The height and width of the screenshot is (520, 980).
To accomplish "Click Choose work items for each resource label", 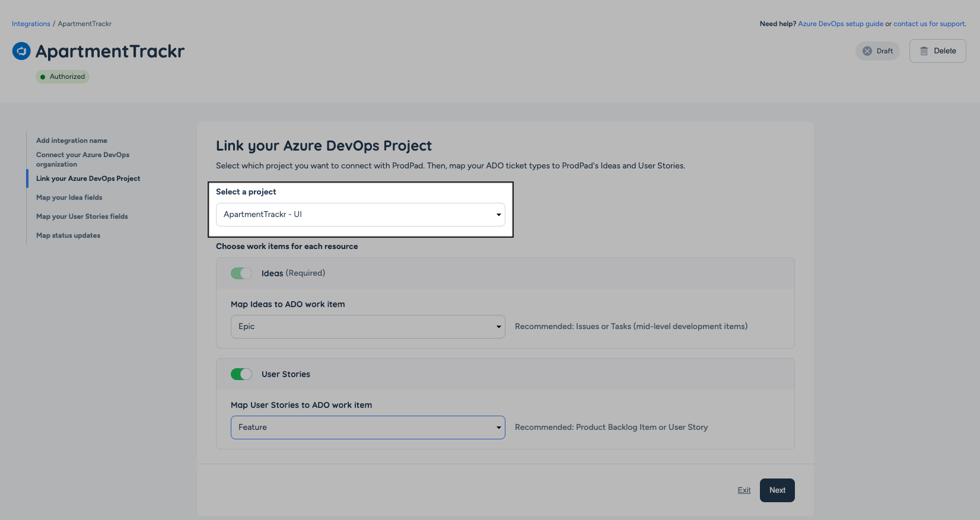I will pos(287,247).
